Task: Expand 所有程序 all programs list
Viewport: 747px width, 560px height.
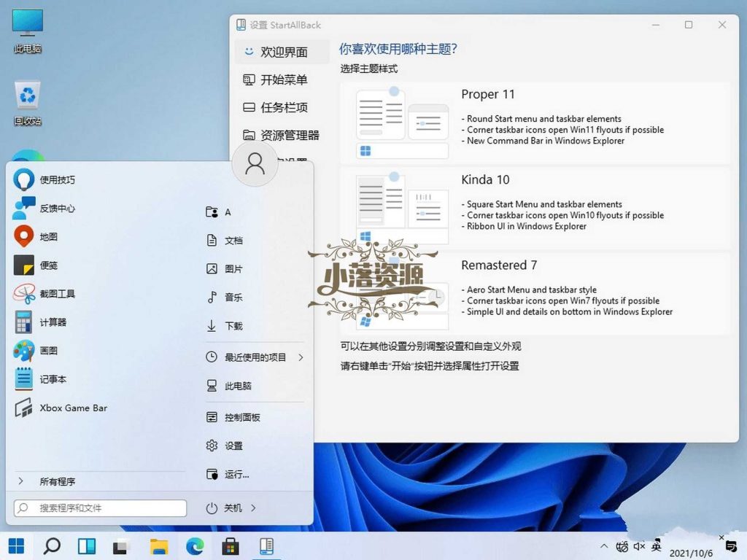Action: coord(47,481)
